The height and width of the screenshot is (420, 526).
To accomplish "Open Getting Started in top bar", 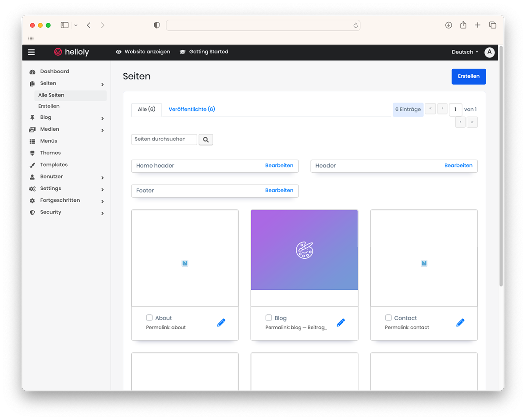I will tap(204, 52).
